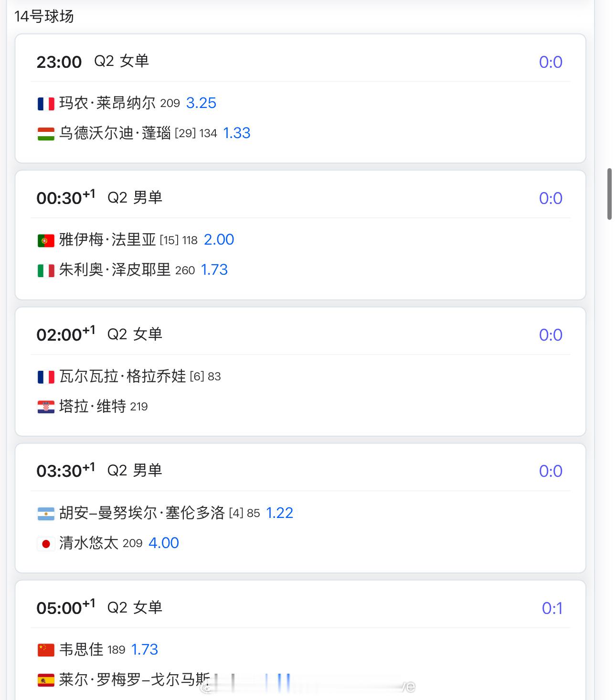
Task: Select the 1.22 odds for 塞伦多洛
Action: coord(279,513)
